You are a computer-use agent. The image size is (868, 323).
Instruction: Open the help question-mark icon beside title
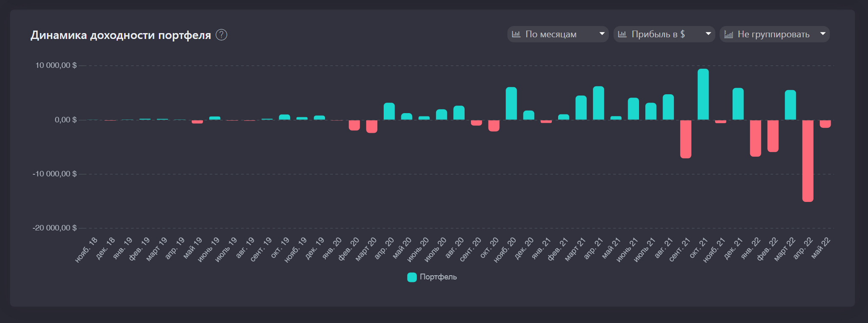pyautogui.click(x=221, y=35)
